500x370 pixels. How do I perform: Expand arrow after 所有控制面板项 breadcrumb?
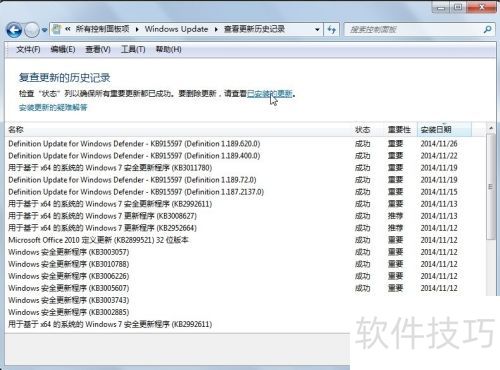click(137, 29)
